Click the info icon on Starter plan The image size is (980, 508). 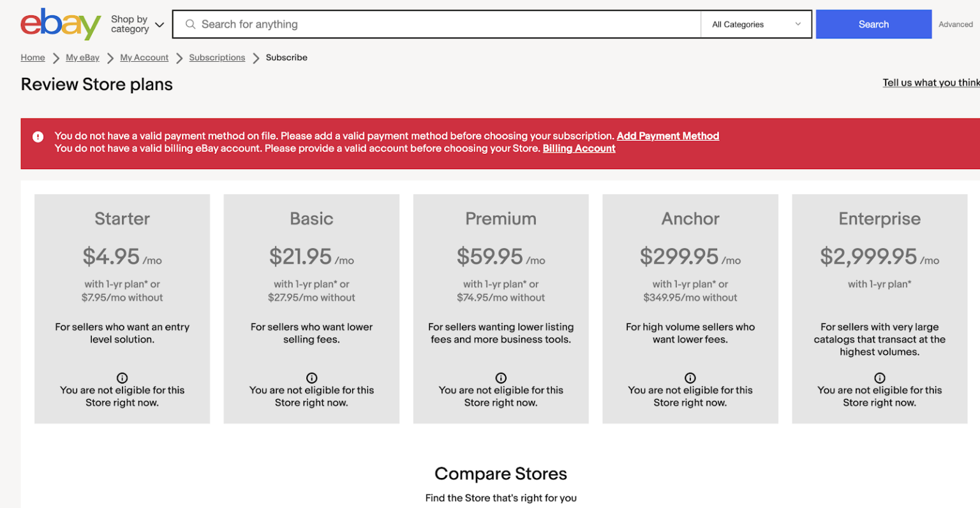tap(122, 378)
